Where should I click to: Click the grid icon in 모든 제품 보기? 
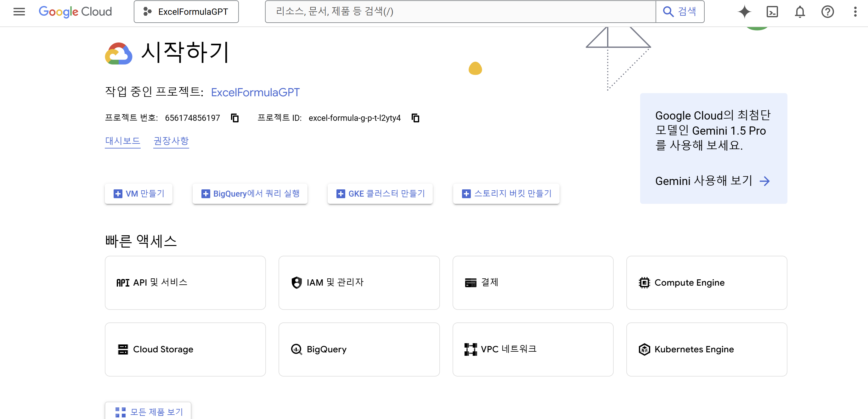(120, 412)
